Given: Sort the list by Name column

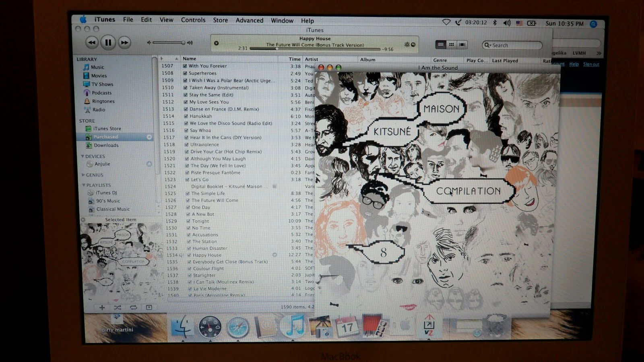Looking at the screenshot, I should tap(229, 59).
